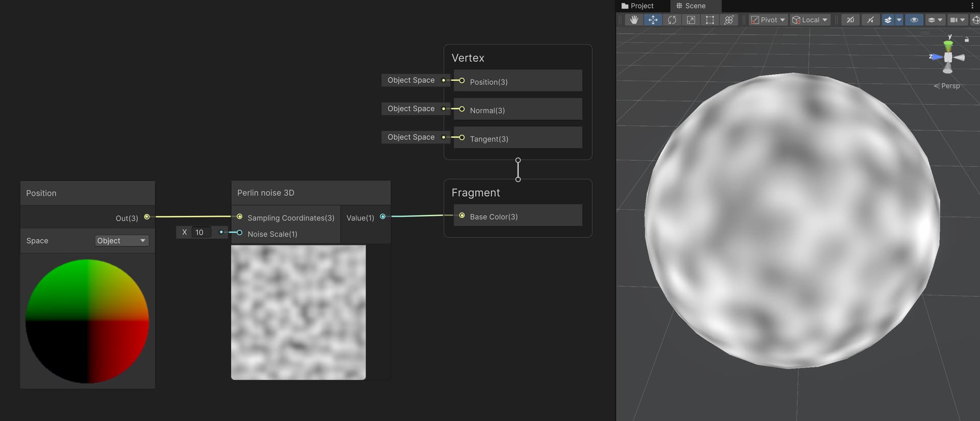Select the combined Transform tool
Viewport: 980px width, 421px height.
point(729,20)
